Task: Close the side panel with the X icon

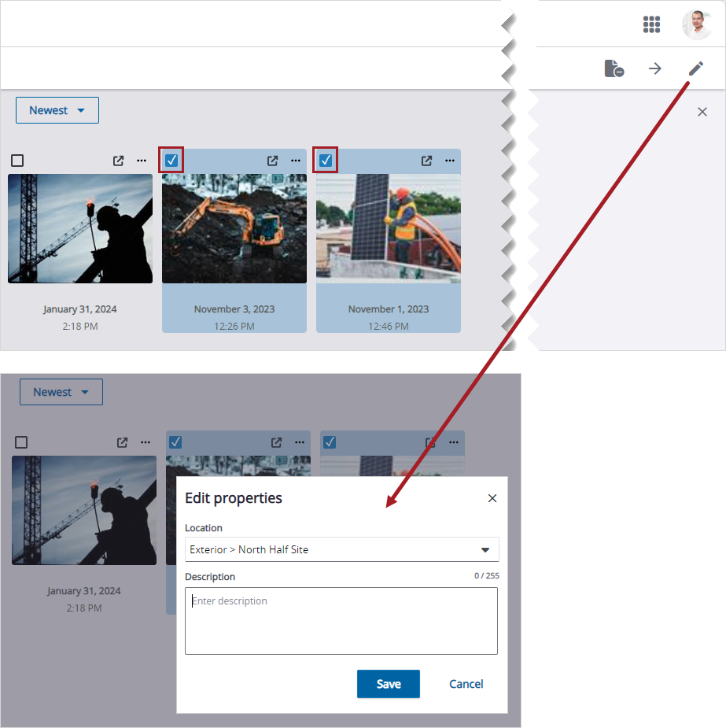Action: [702, 112]
